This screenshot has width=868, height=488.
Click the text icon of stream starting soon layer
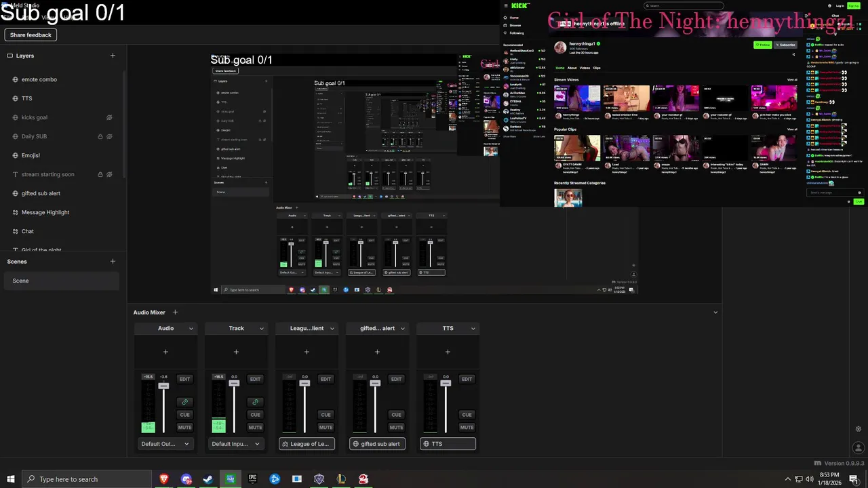pyautogui.click(x=15, y=174)
